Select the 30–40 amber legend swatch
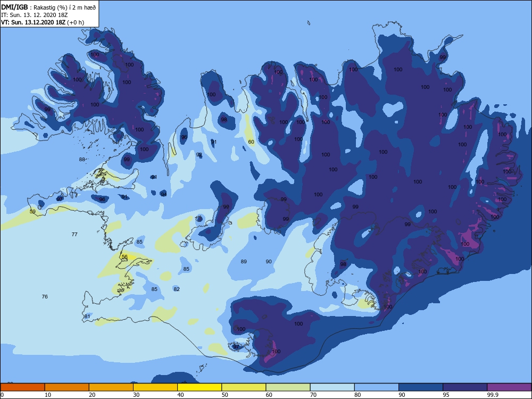 click(x=155, y=387)
